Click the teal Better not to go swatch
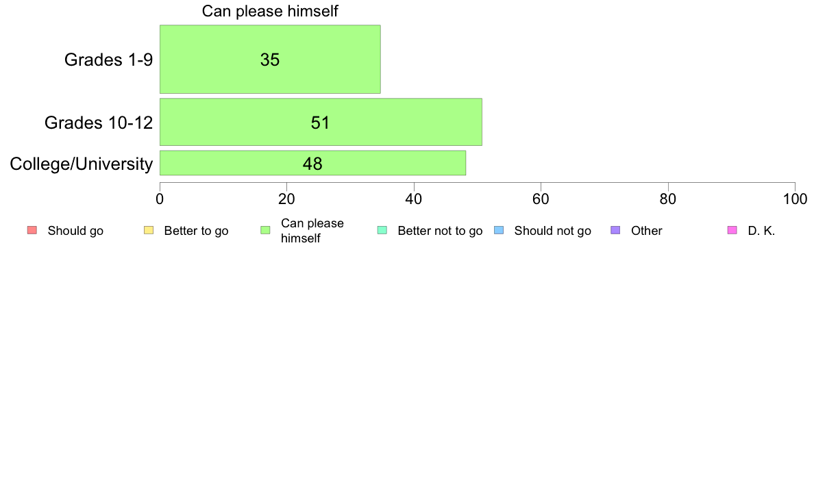This screenshot has height=504, width=814. [x=382, y=230]
